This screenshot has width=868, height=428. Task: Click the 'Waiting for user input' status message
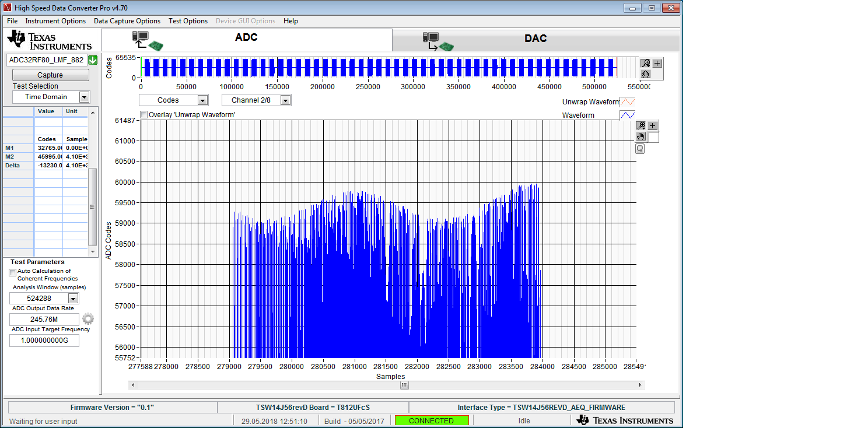(43, 421)
